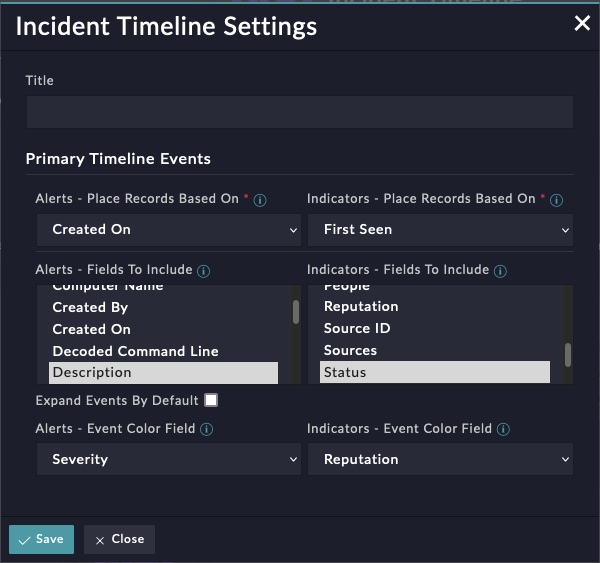Click the alerts fields list scrollbar
The width and height of the screenshot is (600, 563).
coord(295,312)
